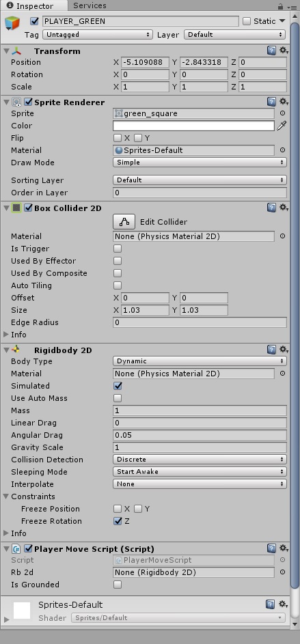Viewport: 300px width, 644px height.
Task: Toggle PLAYER_GREEN active checkbox
Action: [x=35, y=21]
